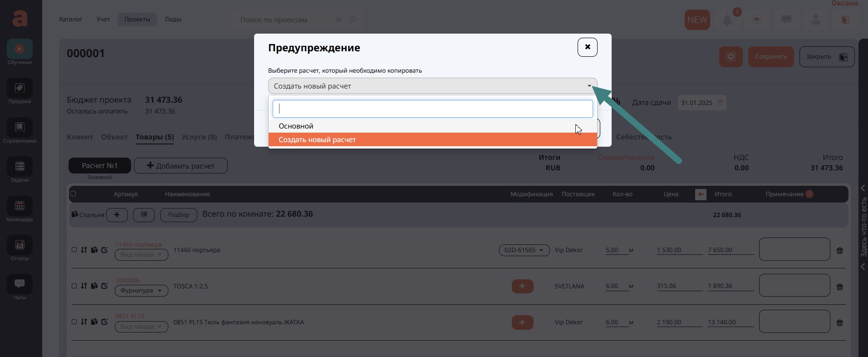Open the Отчеты sidebar icon
The height and width of the screenshot is (357, 868).
[x=20, y=246]
